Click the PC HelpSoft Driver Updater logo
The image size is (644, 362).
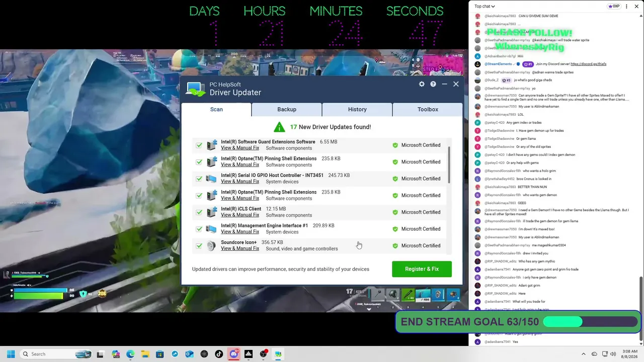coord(196,89)
